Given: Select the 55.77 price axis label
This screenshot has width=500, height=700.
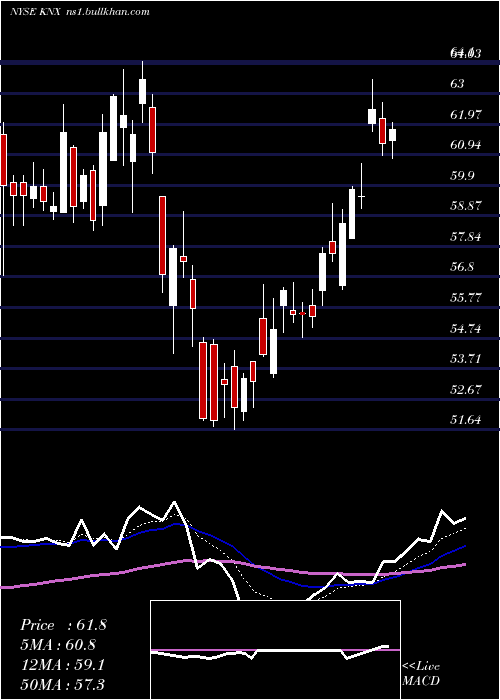Looking at the screenshot, I should pyautogui.click(x=466, y=297).
